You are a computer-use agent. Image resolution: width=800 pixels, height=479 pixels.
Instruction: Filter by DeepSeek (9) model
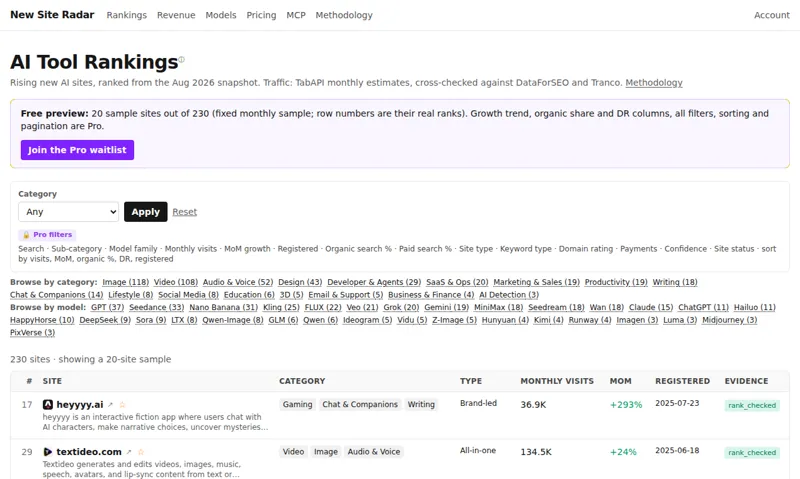(105, 320)
